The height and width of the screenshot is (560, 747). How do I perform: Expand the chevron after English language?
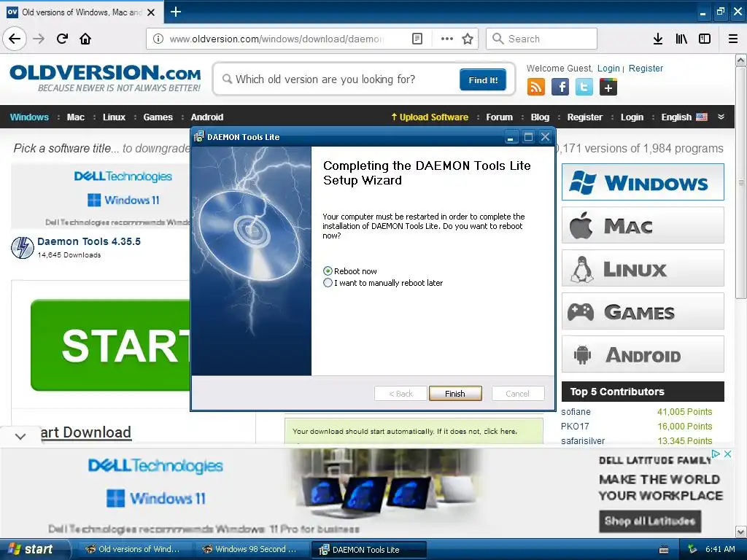[721, 117]
